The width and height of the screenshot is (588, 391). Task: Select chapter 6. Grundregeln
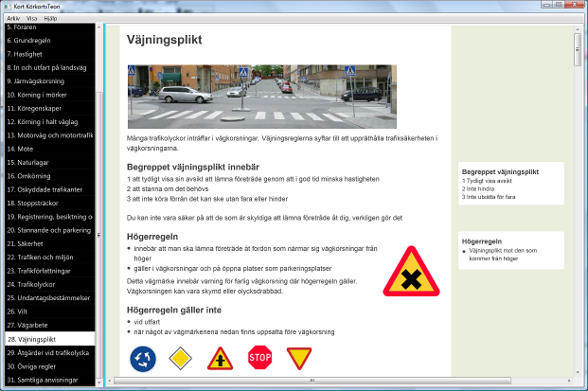point(50,41)
